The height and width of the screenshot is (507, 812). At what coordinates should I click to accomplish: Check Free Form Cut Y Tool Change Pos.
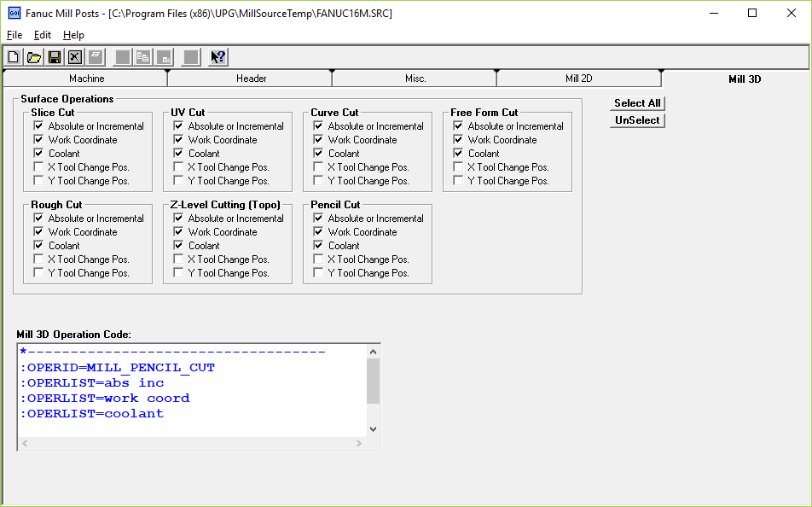pyautogui.click(x=458, y=180)
